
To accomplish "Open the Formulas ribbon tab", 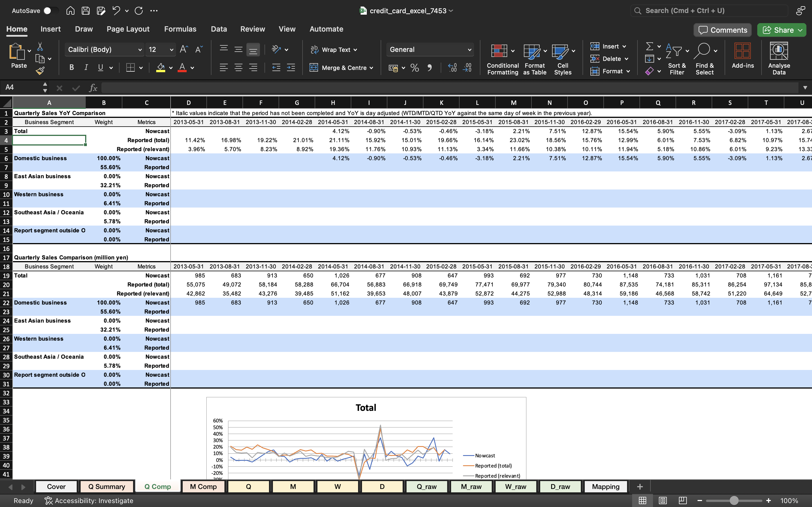I will point(180,29).
